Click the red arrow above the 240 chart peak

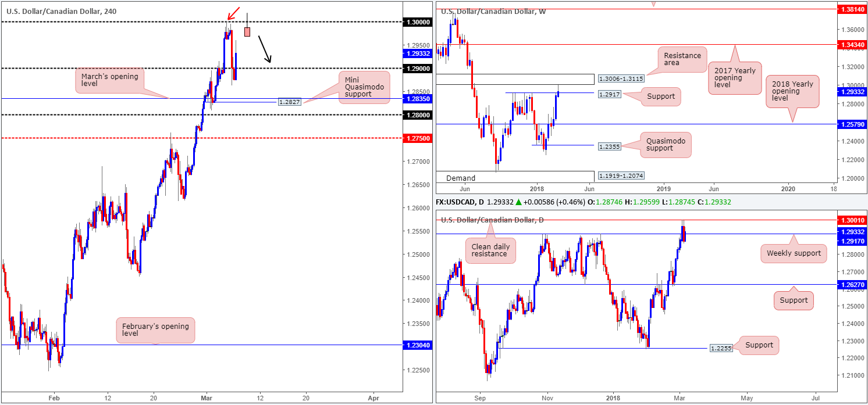click(233, 11)
